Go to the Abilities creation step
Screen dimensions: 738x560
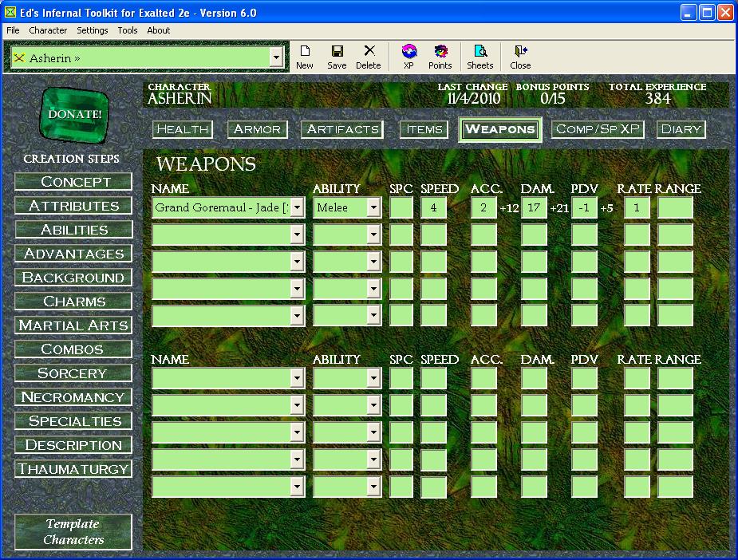[x=73, y=230]
